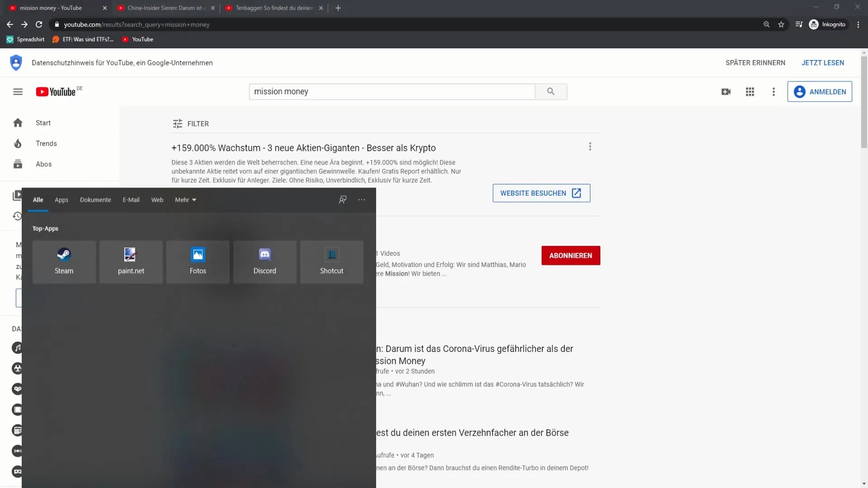
Task: Click the #Wuhan hashtag text
Action: pos(408,385)
